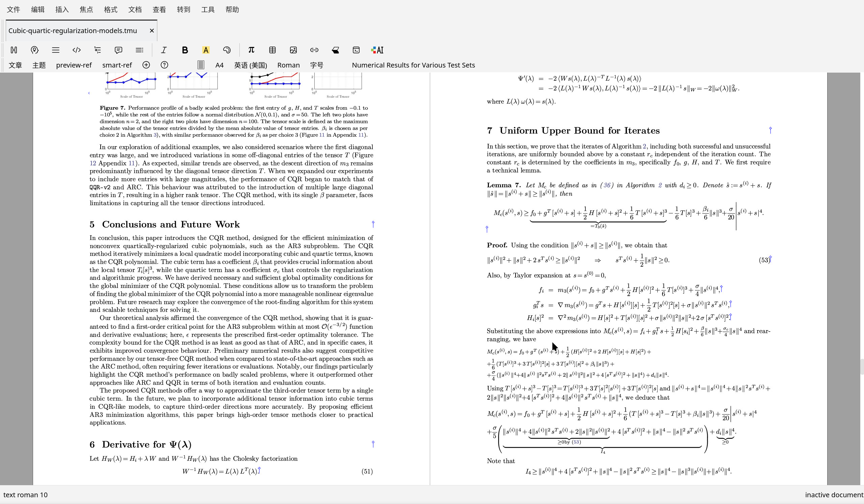
Task: Toggle yellow highlight text marker
Action: click(206, 50)
